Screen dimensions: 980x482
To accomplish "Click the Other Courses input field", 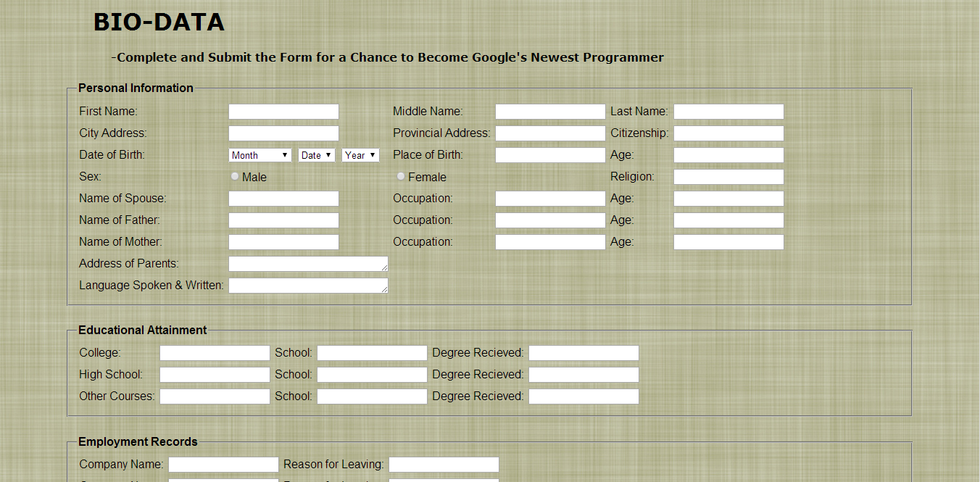I will click(x=215, y=396).
